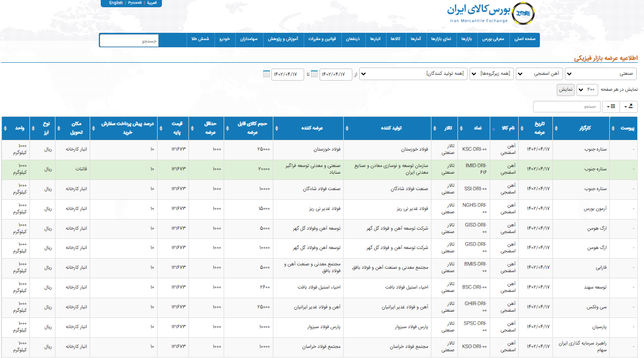Open خودرو menu item
The height and width of the screenshot is (358, 644).
pyautogui.click(x=225, y=40)
